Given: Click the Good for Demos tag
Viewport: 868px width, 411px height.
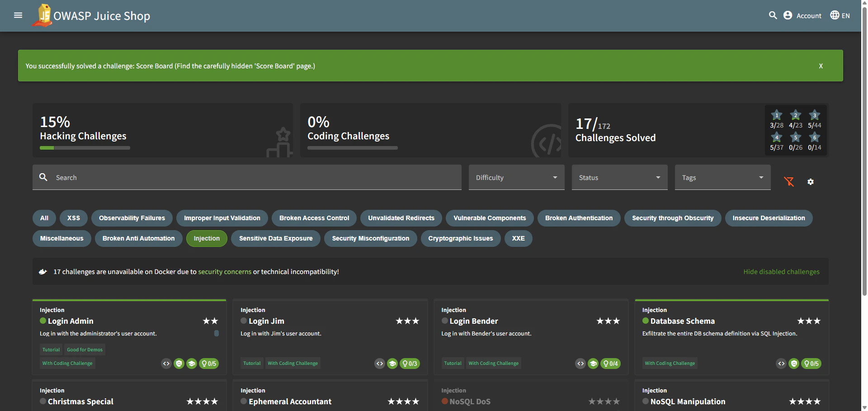Looking at the screenshot, I should pos(85,350).
